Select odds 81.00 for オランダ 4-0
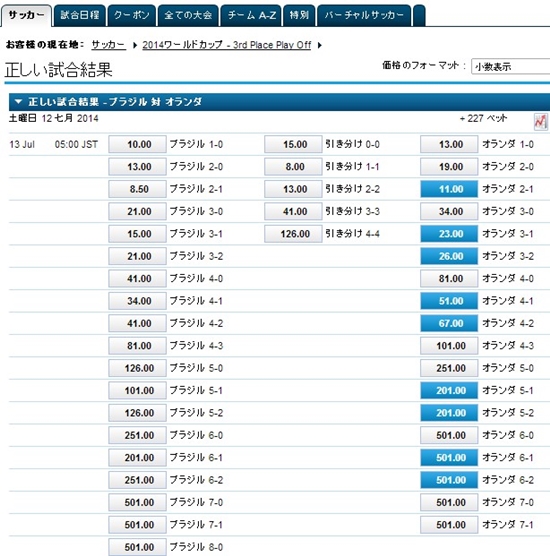 (449, 278)
